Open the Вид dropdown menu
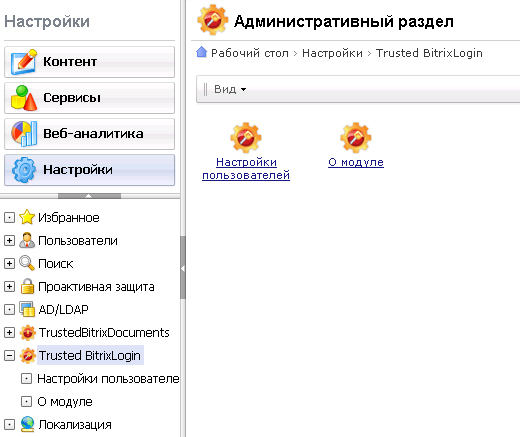This screenshot has height=437, width=520. pos(230,89)
